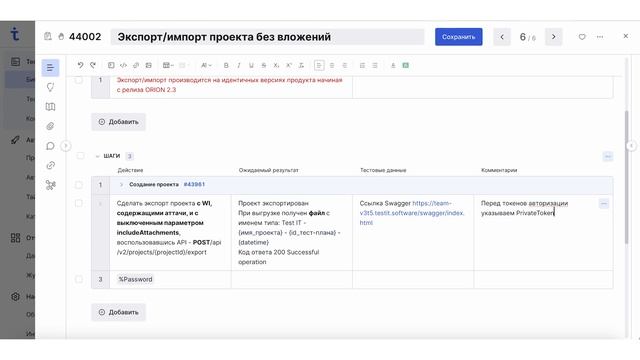Go to the next work item

coord(553,37)
